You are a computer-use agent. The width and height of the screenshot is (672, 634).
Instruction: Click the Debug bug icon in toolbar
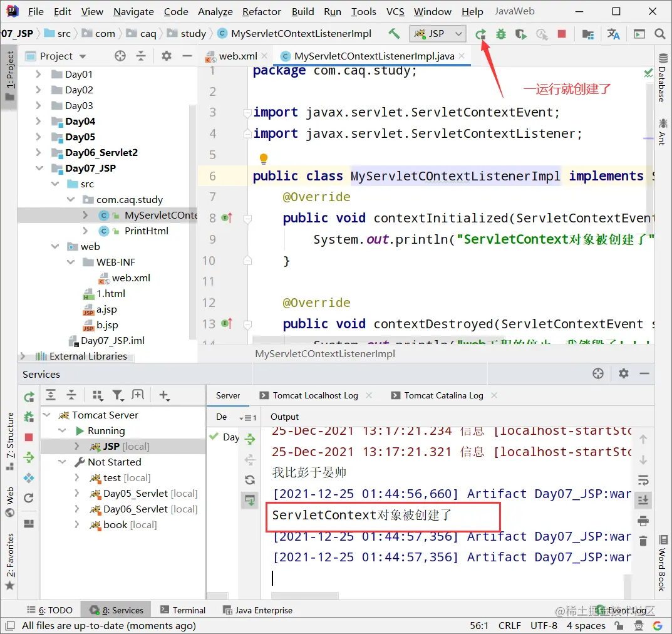500,34
